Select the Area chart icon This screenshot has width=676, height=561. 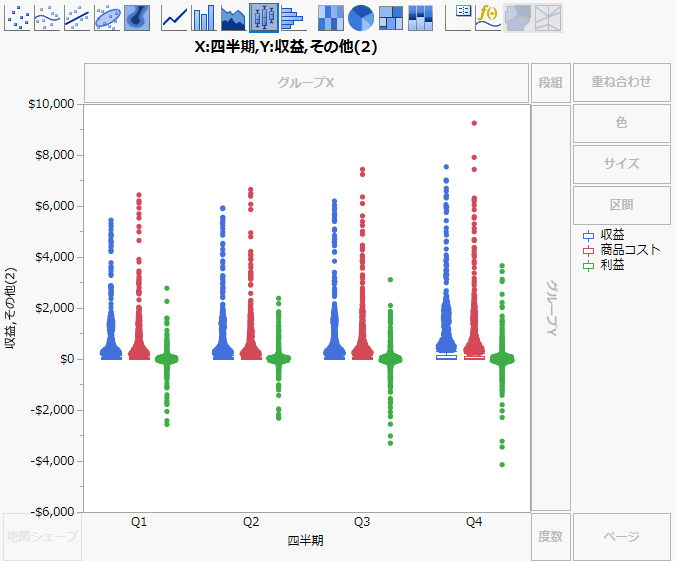point(234,17)
